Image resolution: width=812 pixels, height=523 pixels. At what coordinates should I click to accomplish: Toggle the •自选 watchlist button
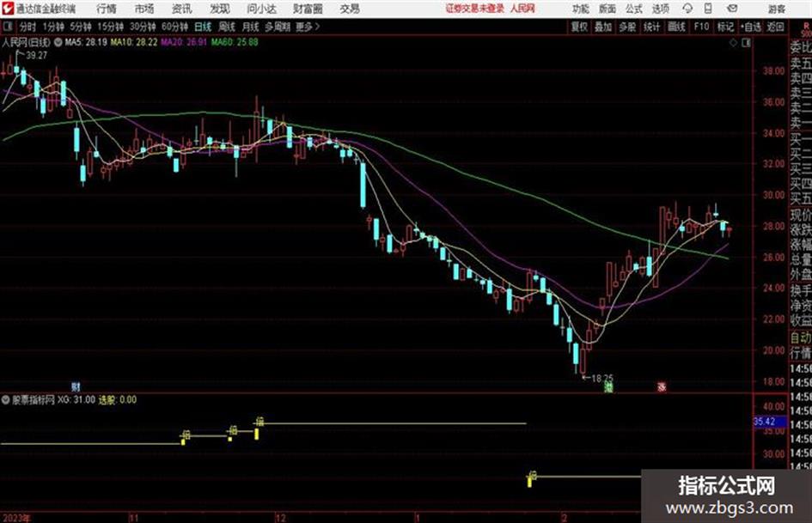click(751, 27)
